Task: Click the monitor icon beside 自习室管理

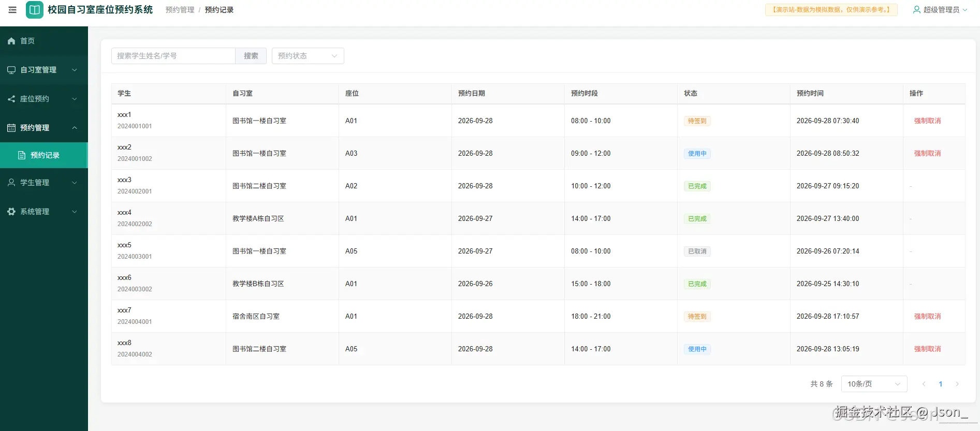Action: 11,70
